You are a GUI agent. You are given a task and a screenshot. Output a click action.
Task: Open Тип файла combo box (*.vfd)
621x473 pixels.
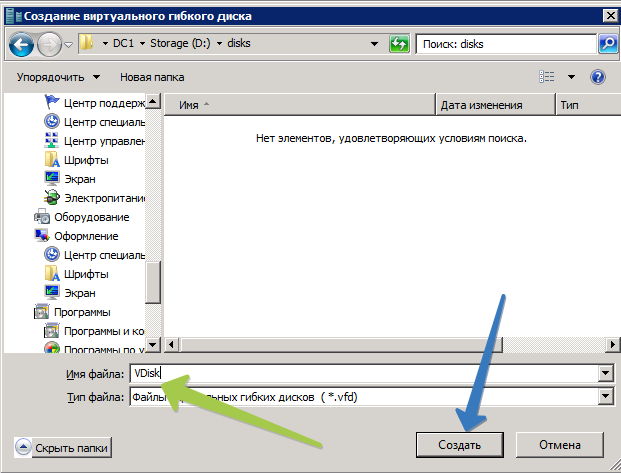[371, 397]
